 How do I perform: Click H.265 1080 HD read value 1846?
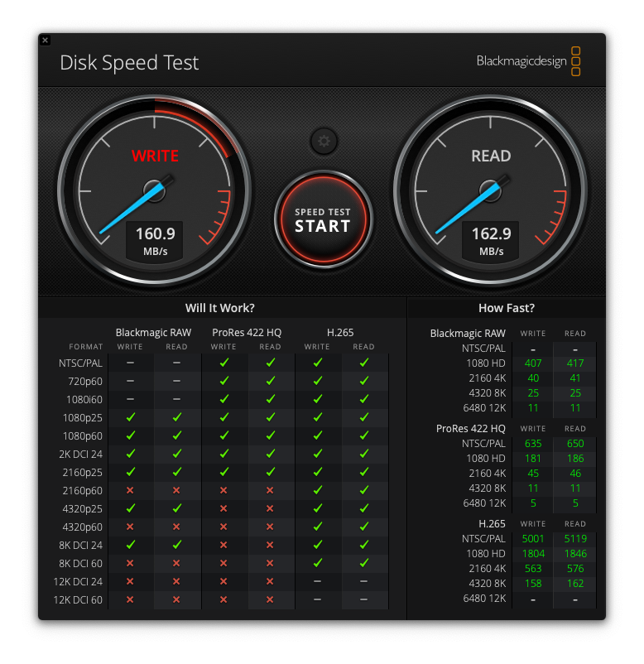point(575,554)
